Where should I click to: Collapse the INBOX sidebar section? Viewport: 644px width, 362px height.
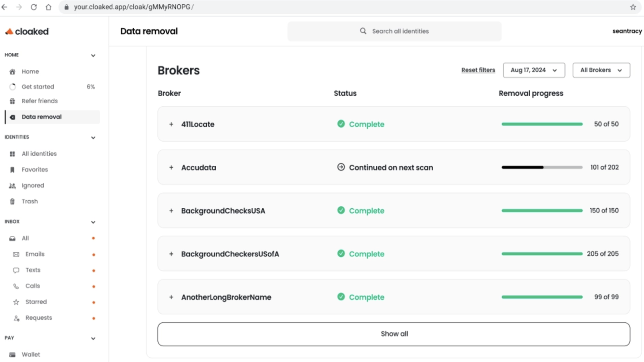coord(93,222)
